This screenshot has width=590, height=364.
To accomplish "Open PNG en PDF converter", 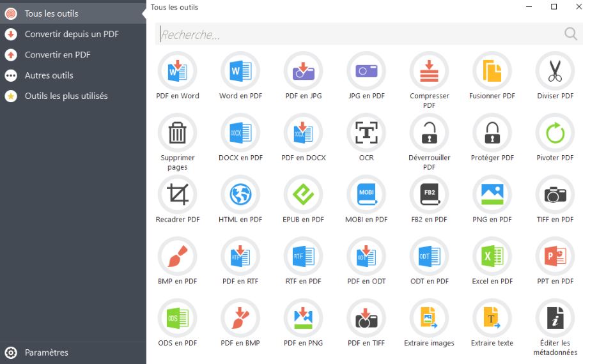I will pos(492,194).
